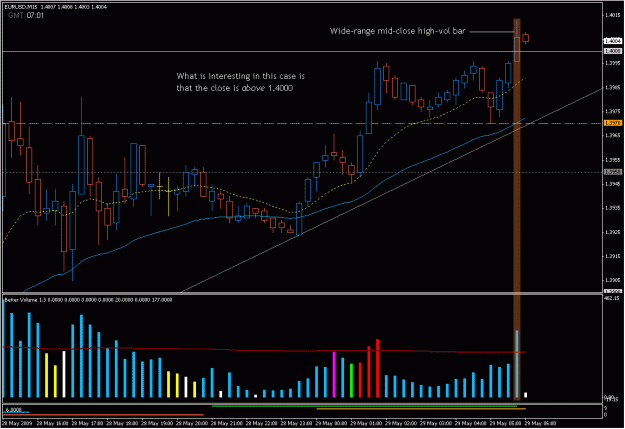Select the red line in the bottom sub-panel
625x429 pixels.
[103, 415]
